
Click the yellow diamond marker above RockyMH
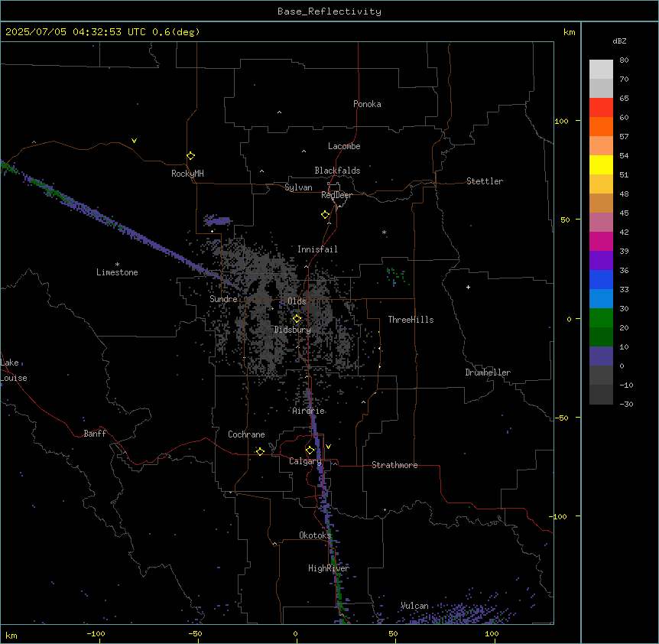coord(190,156)
